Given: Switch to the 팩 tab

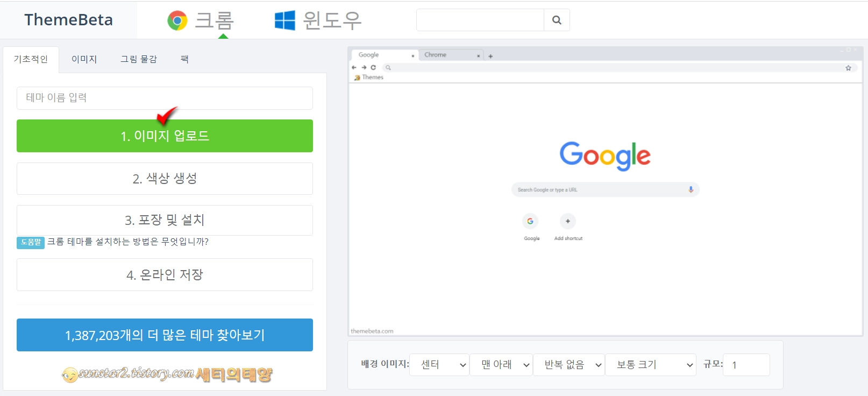Looking at the screenshot, I should point(184,59).
